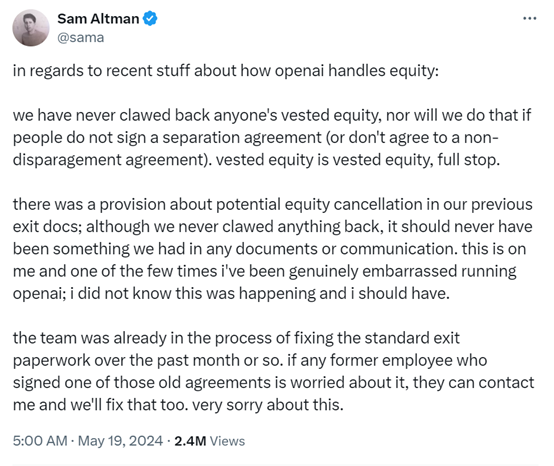
Task: Click the 5:00 AM timestamp
Action: pyautogui.click(x=40, y=441)
